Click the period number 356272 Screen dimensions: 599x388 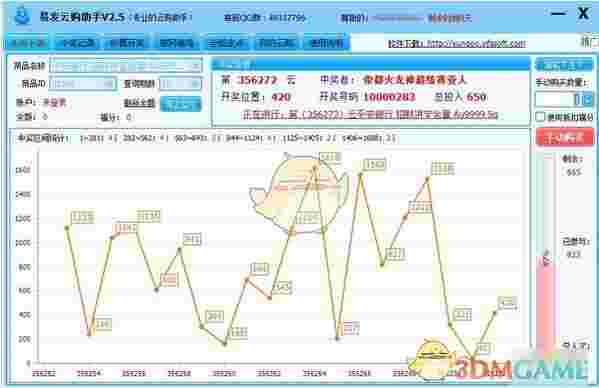257,80
